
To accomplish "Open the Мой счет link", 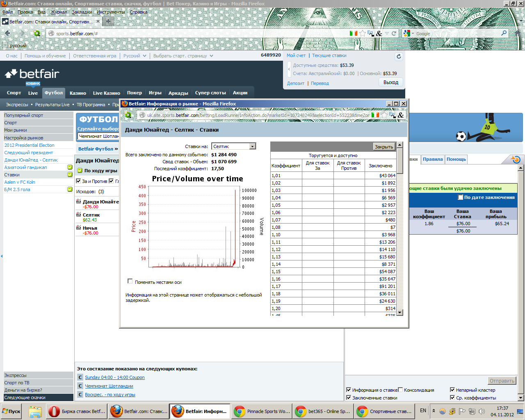I will 296,55.
